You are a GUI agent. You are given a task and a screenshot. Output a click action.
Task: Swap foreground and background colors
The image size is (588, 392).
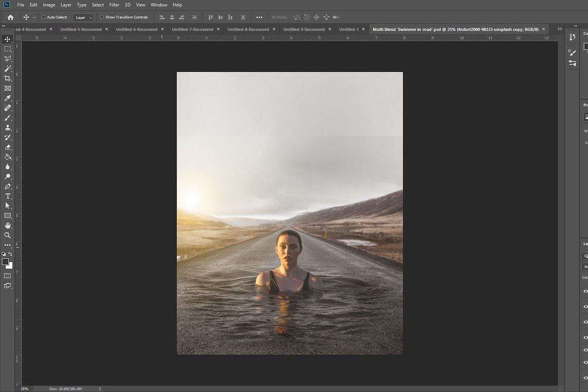10,254
